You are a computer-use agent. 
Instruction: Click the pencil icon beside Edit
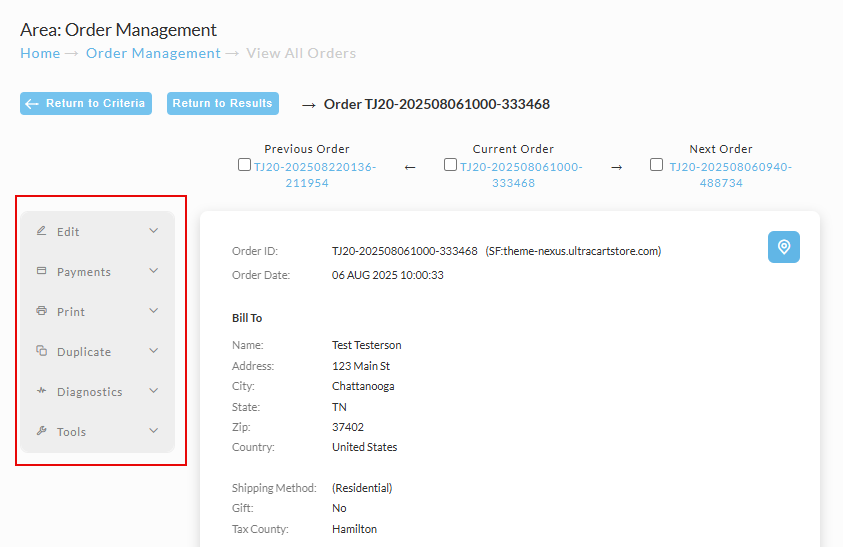(41, 231)
